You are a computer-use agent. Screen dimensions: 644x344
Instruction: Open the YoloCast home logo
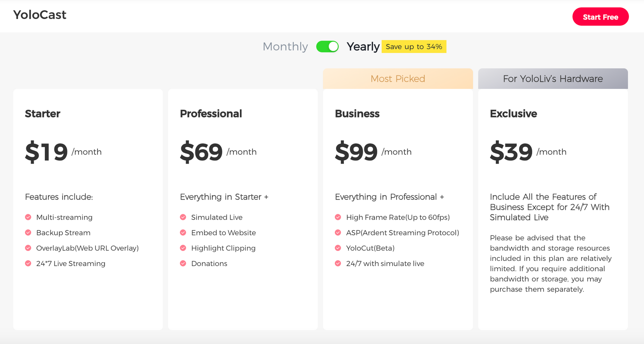40,15
